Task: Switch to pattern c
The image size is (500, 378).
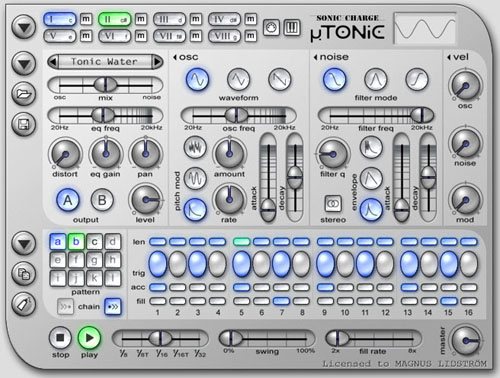Action: (x=95, y=242)
